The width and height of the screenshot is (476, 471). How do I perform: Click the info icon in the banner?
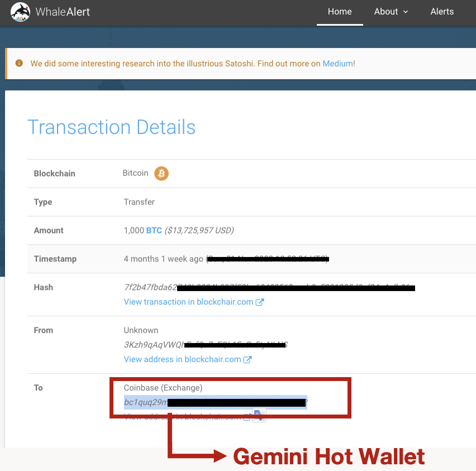(x=19, y=63)
